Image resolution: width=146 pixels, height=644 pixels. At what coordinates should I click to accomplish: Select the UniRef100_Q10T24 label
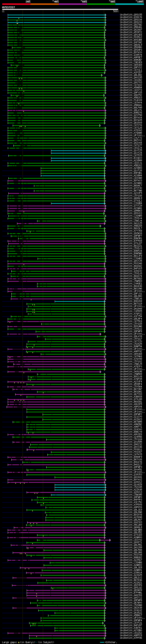(131, 153)
